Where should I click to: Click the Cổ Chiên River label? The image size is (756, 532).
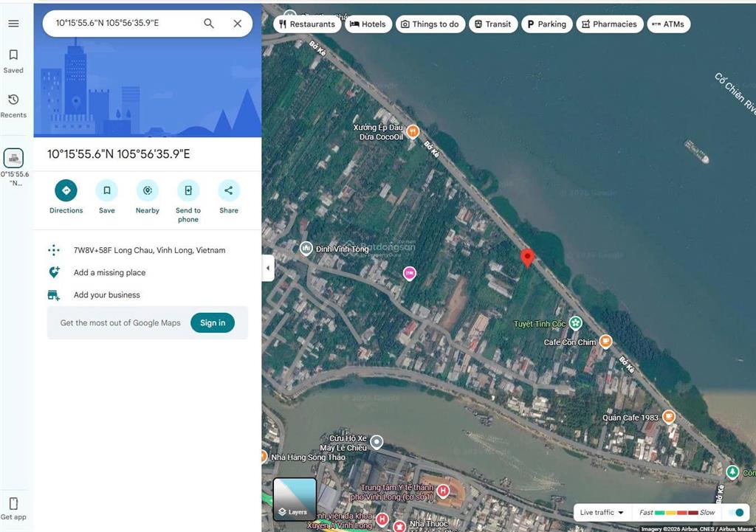point(735,93)
